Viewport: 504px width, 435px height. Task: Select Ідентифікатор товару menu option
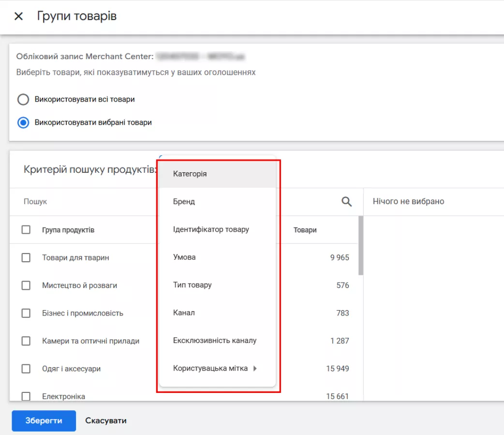[211, 229]
